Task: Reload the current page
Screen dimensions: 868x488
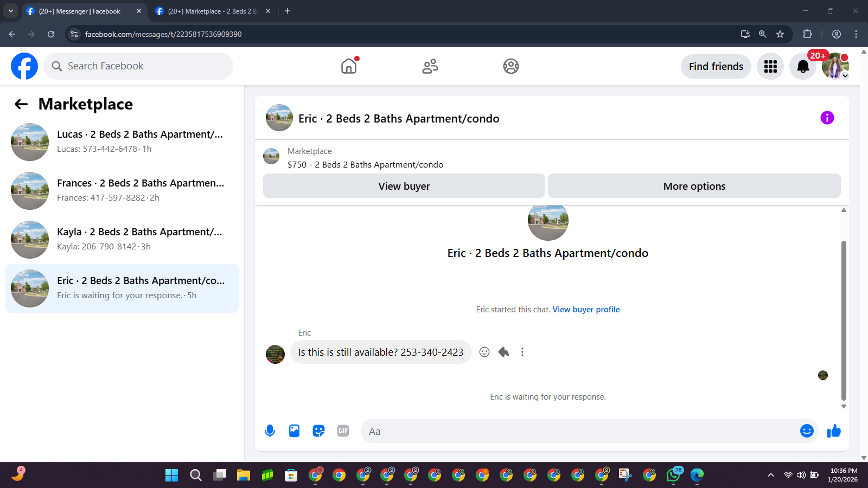Action: [51, 34]
